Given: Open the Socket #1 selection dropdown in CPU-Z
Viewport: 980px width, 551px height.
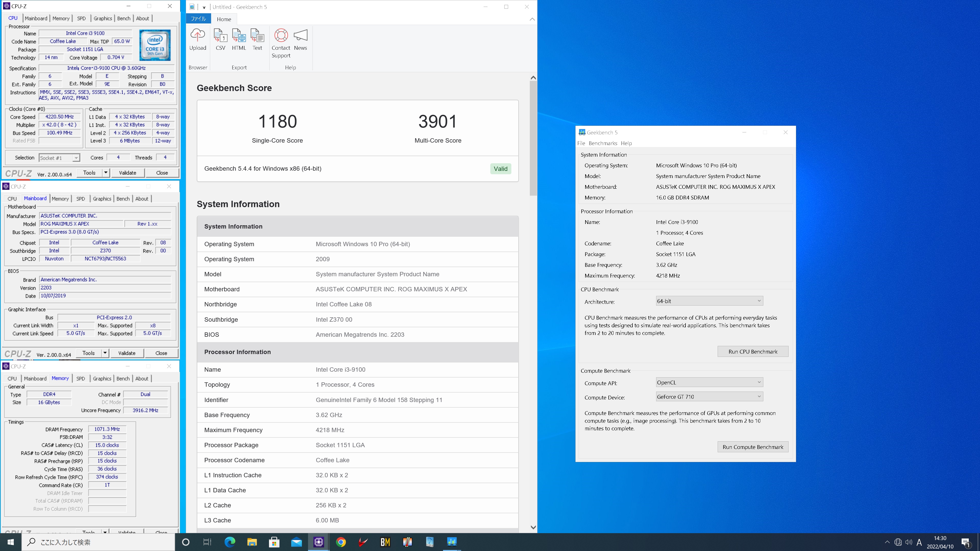Looking at the screenshot, I should [59, 158].
